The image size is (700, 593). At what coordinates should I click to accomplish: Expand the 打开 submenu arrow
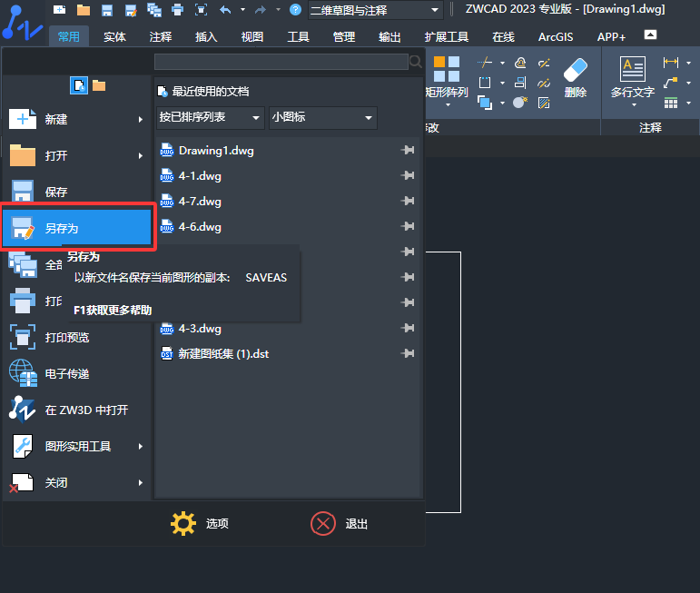[x=141, y=156]
